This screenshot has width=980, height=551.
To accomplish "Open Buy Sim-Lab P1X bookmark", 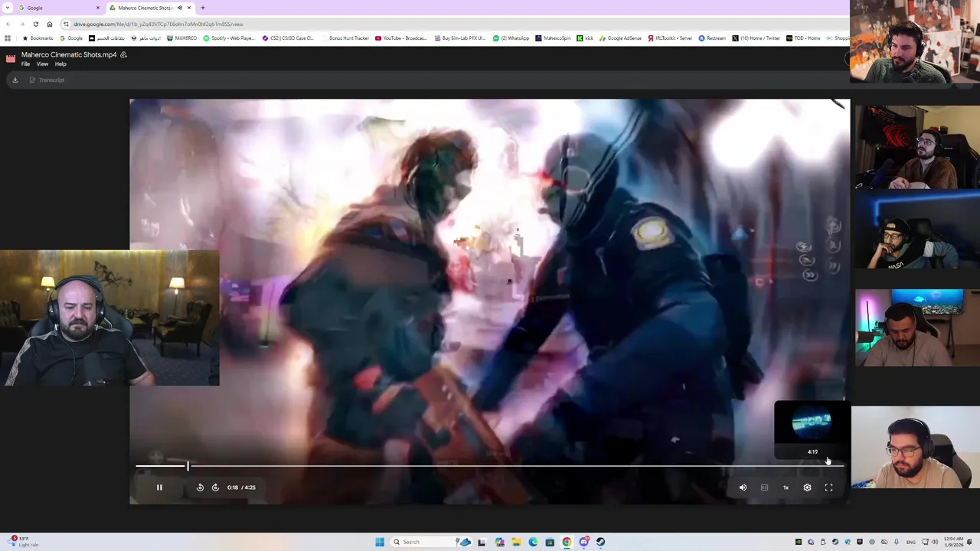I will (460, 38).
